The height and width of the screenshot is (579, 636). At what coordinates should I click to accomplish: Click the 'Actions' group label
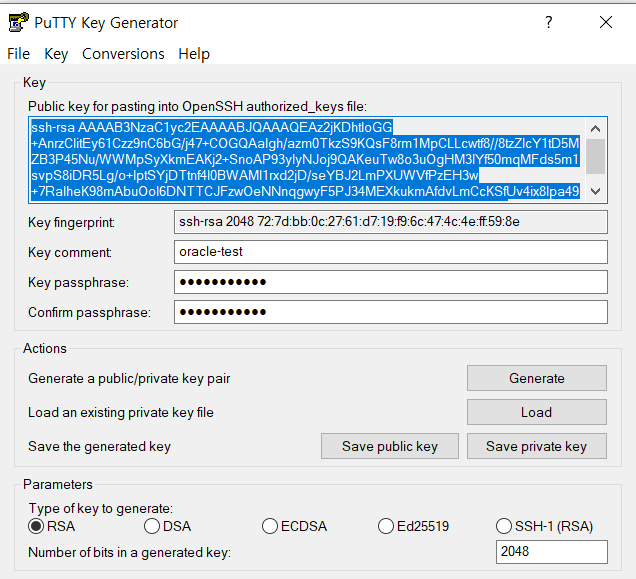(x=45, y=349)
